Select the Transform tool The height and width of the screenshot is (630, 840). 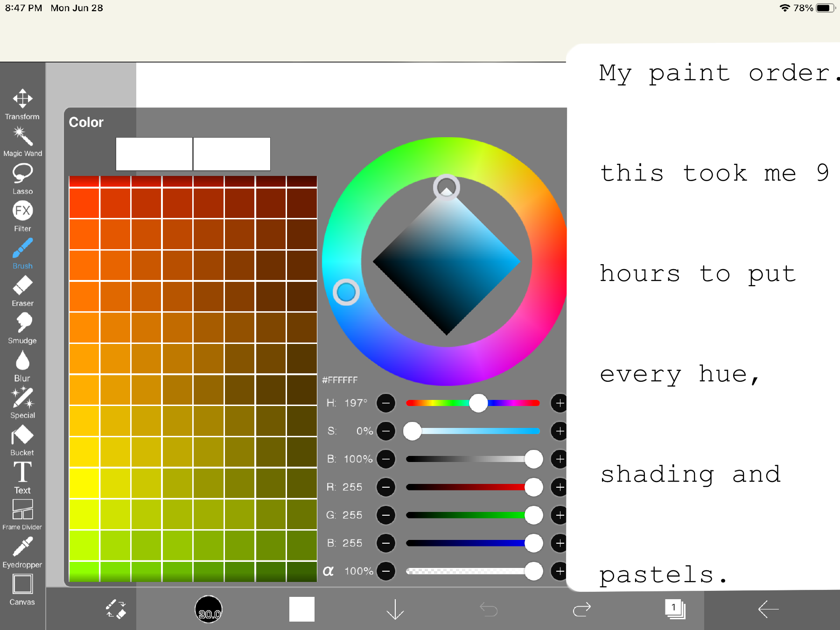(x=22, y=104)
